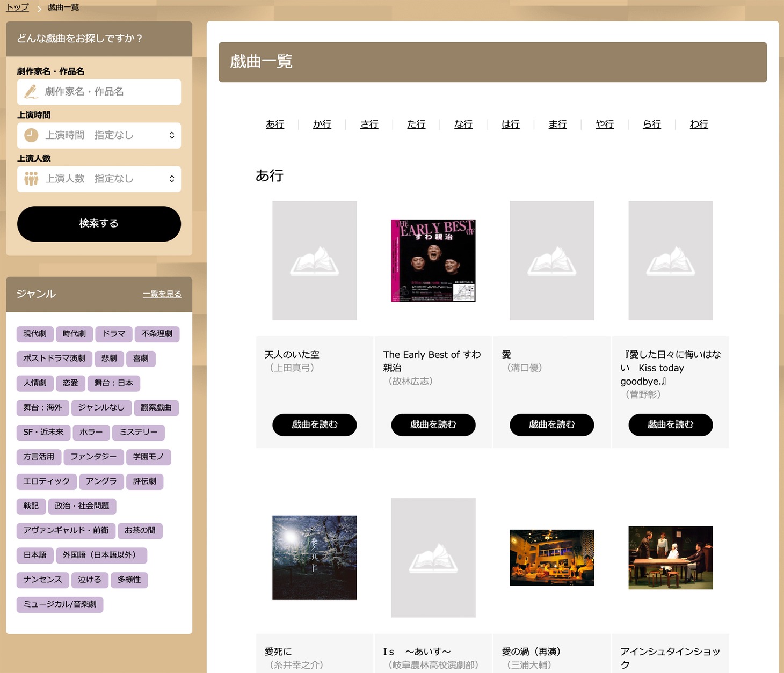This screenshot has height=673, width=784.
Task: Select the 人情劇 genre tag
Action: coord(35,383)
